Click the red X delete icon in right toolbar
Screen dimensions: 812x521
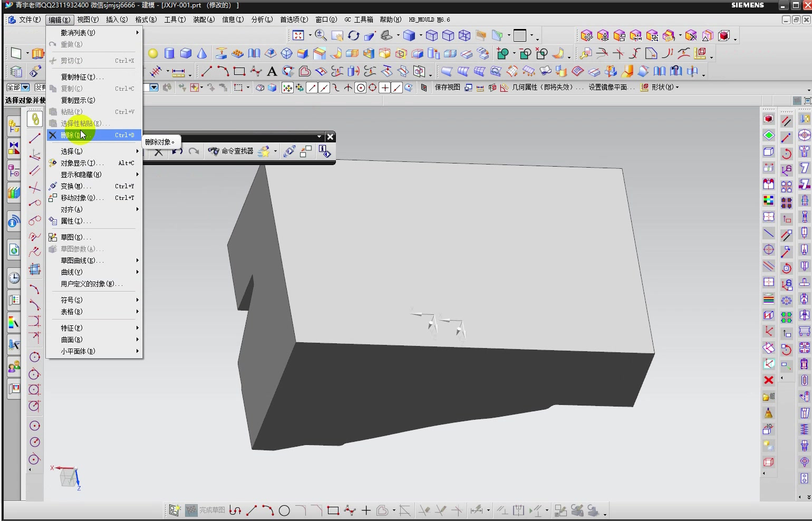point(769,380)
